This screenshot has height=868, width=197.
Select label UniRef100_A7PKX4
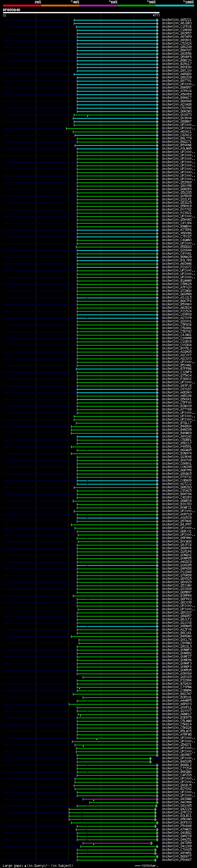(176, 91)
